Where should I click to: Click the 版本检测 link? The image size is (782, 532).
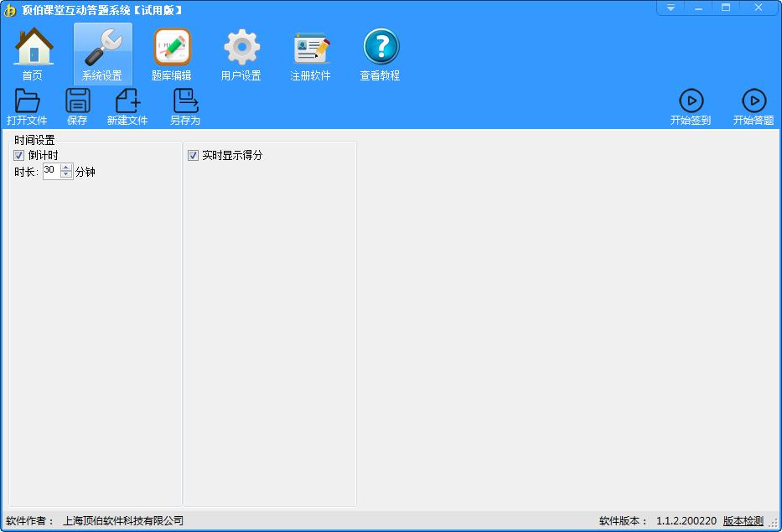point(743,521)
